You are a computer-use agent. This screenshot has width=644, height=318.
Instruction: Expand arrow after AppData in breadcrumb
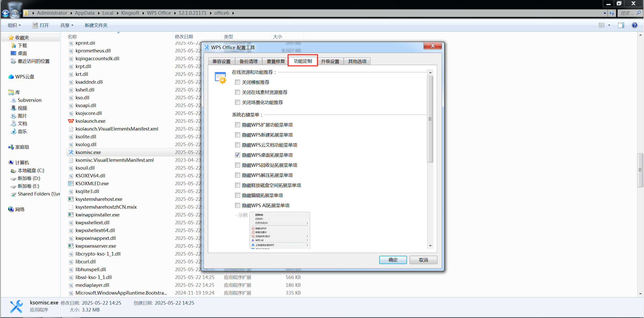[x=99, y=13]
